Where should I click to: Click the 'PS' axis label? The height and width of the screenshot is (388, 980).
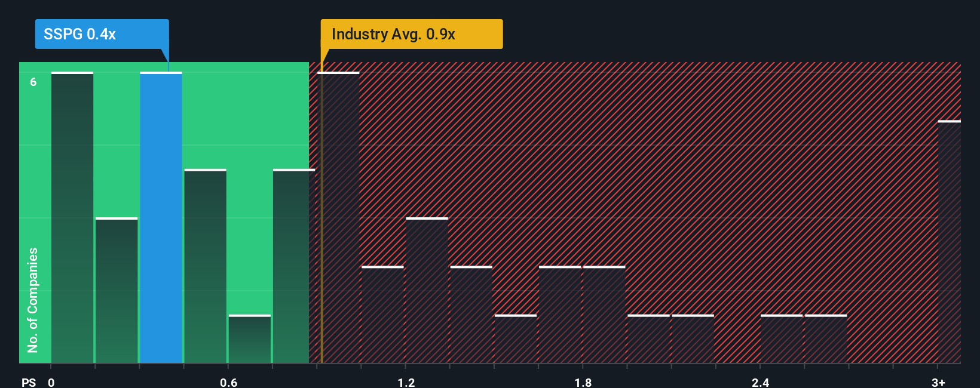(x=29, y=382)
